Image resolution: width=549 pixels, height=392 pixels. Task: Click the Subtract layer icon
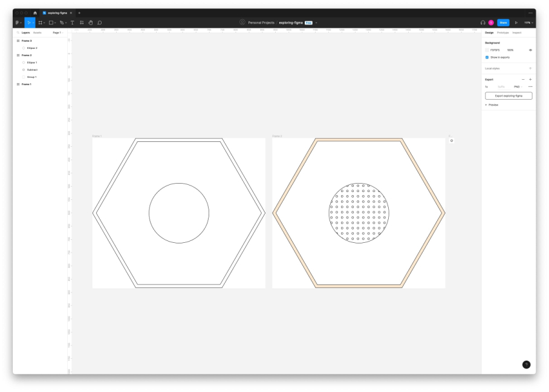(x=24, y=70)
